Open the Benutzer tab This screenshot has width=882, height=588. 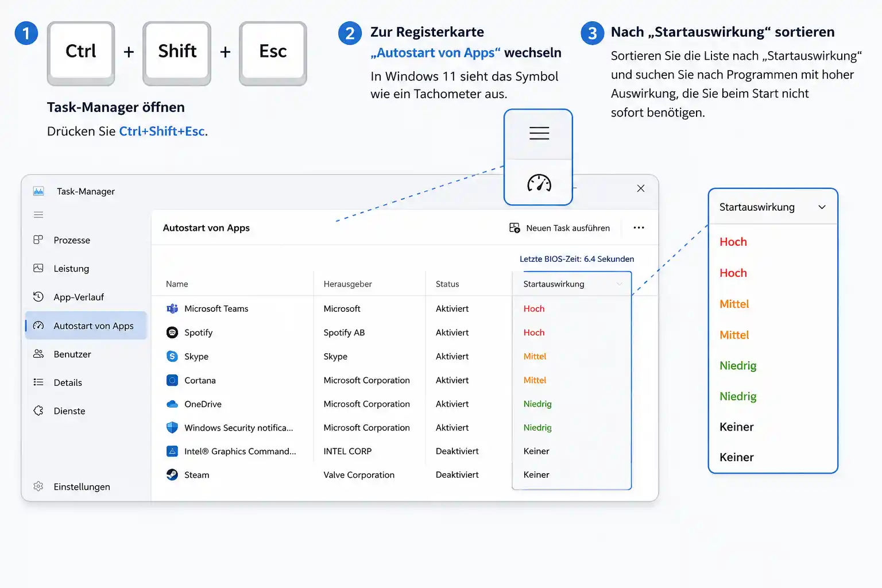point(86,354)
